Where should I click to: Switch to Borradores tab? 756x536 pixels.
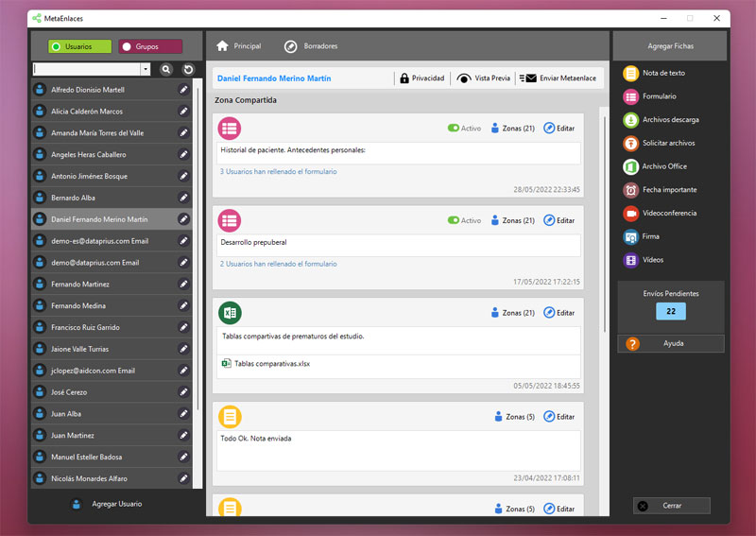(311, 46)
